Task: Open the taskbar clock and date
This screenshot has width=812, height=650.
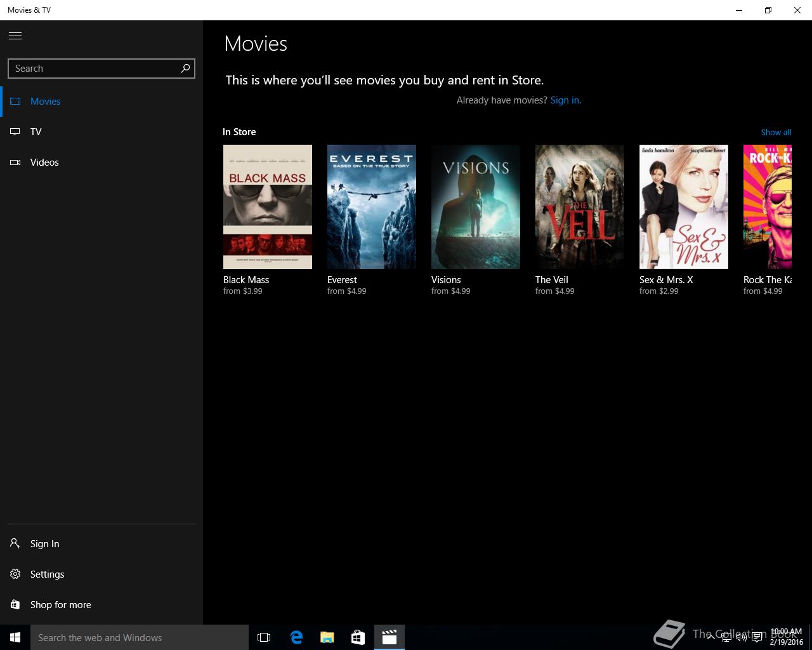Action: (x=786, y=637)
